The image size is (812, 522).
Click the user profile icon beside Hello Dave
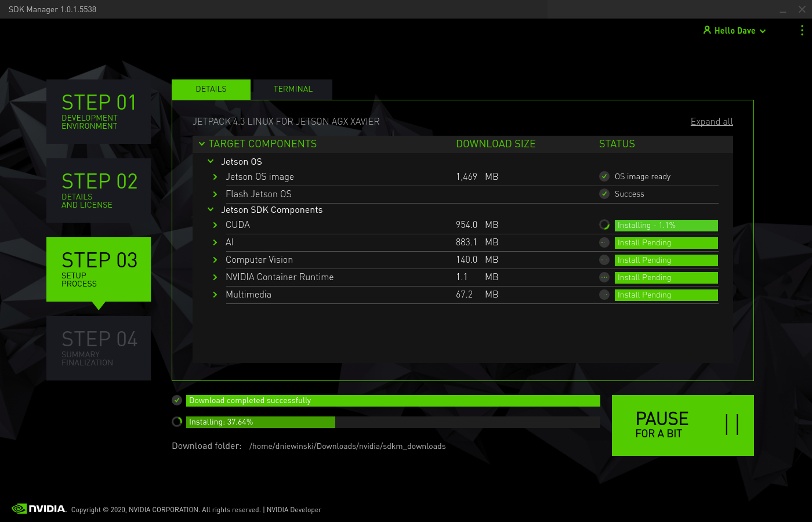707,30
